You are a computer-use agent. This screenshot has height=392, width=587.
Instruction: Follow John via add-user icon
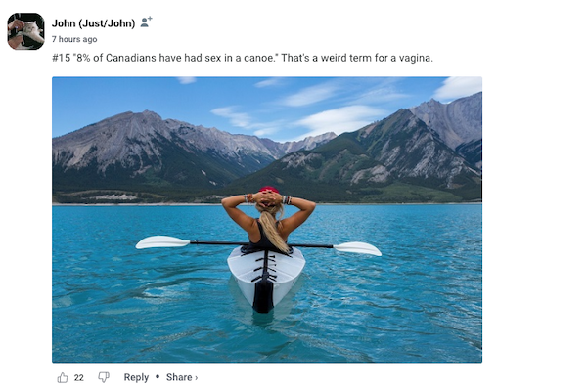coord(147,22)
